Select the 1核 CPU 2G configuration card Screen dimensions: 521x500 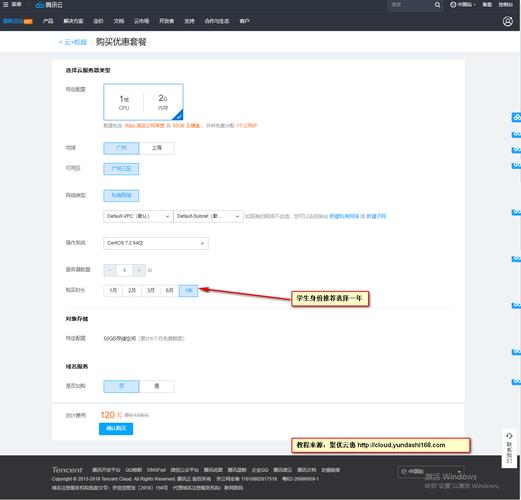[143, 102]
